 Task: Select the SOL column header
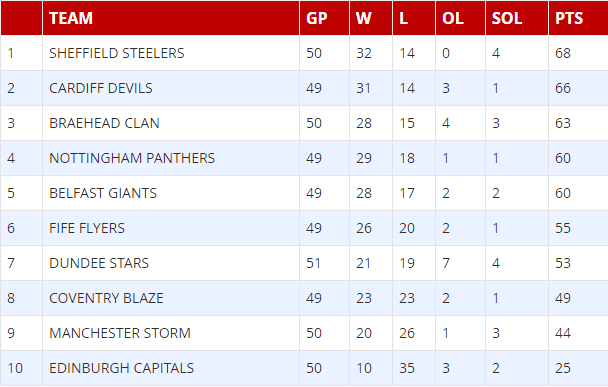click(x=507, y=18)
